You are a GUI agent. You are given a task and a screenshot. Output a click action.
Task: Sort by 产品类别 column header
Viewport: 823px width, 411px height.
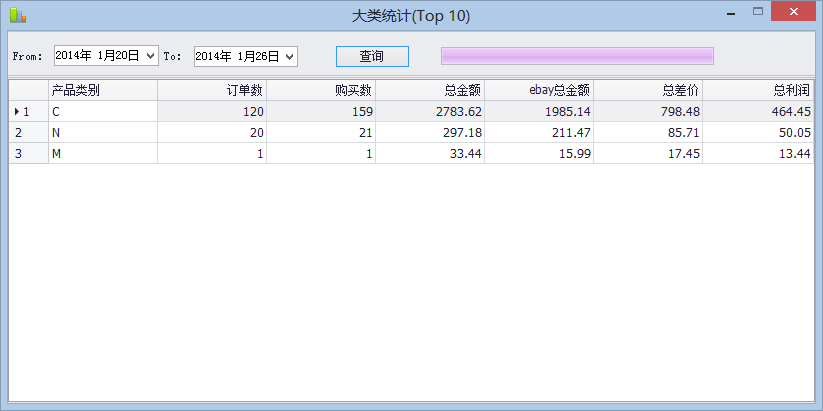(x=102, y=90)
